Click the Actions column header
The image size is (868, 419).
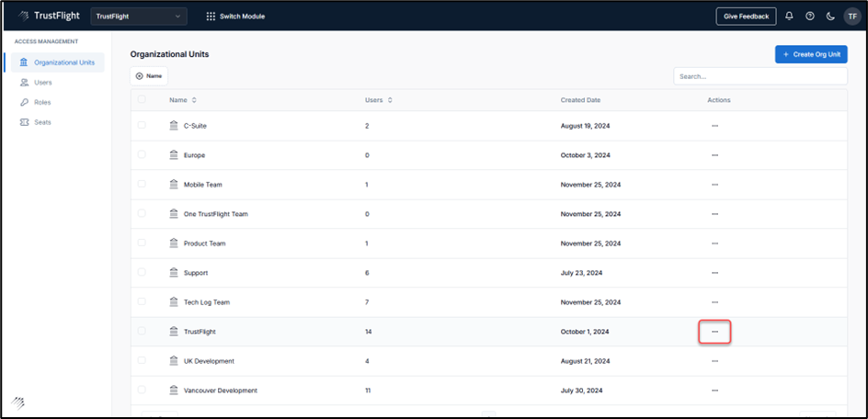point(718,100)
